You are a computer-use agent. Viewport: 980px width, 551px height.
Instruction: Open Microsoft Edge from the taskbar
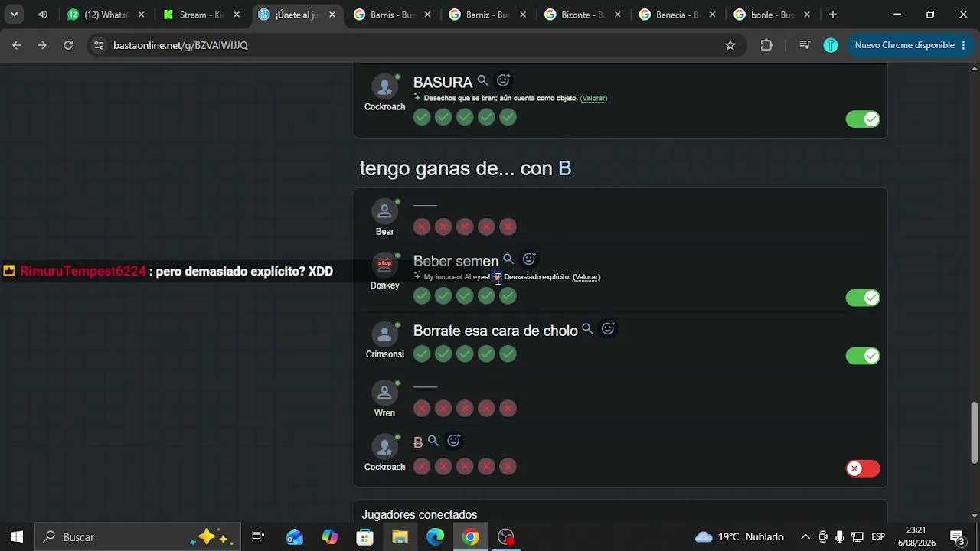pyautogui.click(x=435, y=537)
